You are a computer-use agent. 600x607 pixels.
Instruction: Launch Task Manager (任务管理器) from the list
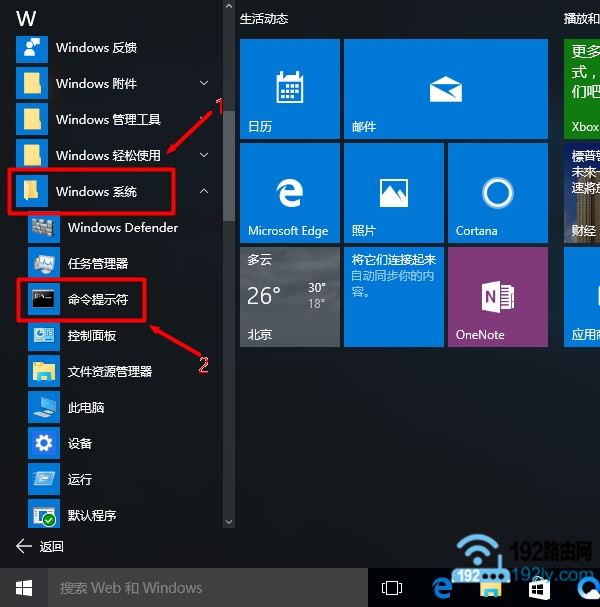[97, 263]
